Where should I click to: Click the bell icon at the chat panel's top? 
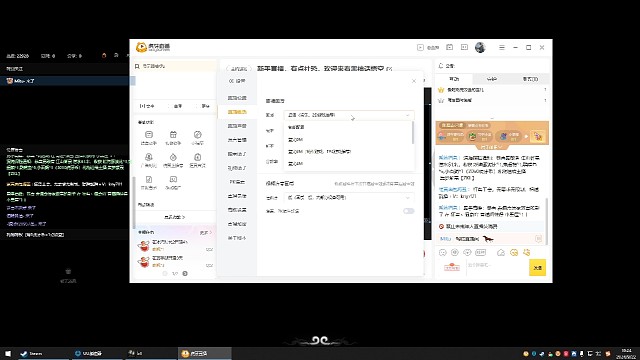tap(441, 66)
